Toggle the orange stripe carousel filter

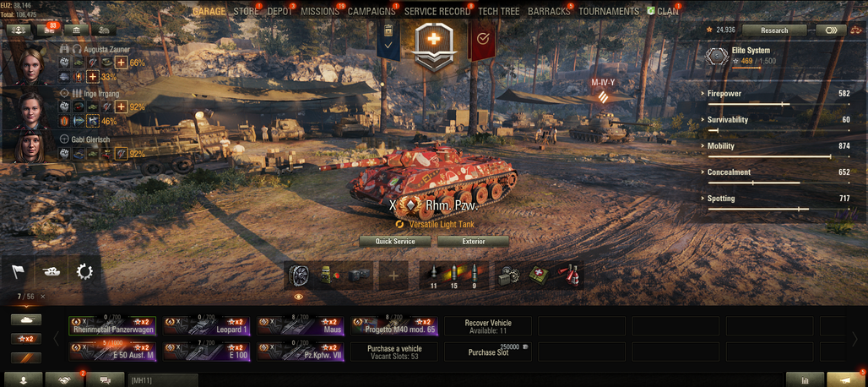click(x=26, y=357)
